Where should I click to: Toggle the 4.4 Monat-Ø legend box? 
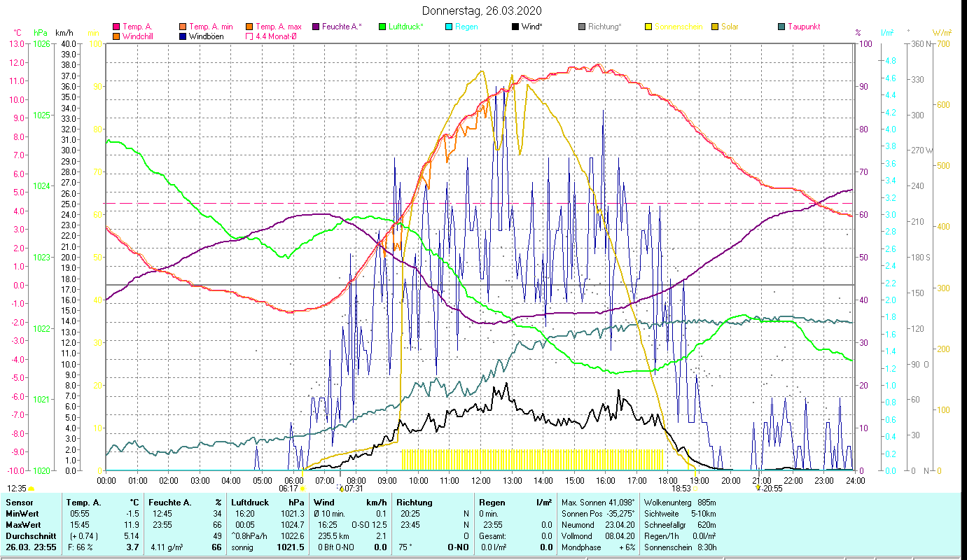(250, 36)
